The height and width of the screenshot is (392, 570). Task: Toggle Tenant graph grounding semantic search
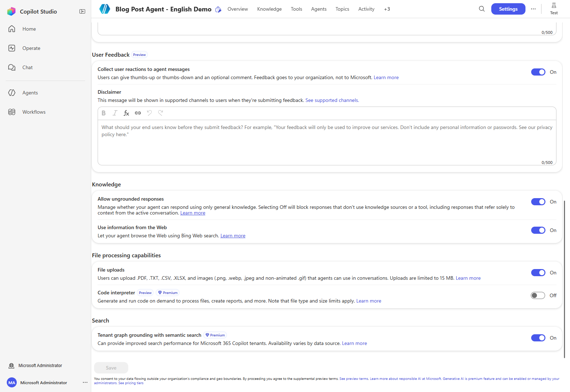click(x=538, y=338)
